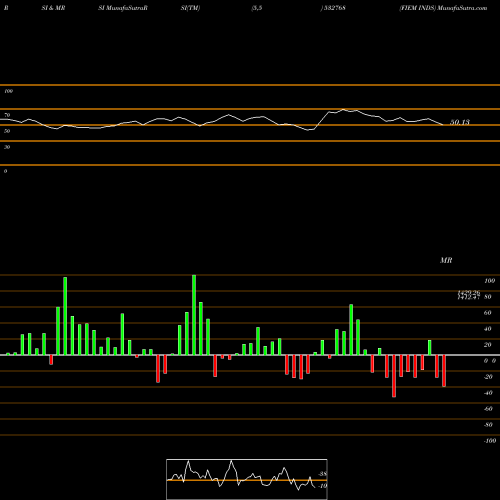Screen dimensions: 500x500
Task: Click the SI(TM) header text
Action: point(190,8)
